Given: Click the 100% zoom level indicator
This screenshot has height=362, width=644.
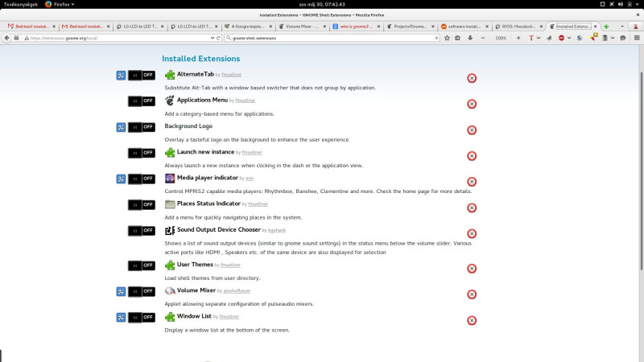Looking at the screenshot, I should click(x=501, y=38).
